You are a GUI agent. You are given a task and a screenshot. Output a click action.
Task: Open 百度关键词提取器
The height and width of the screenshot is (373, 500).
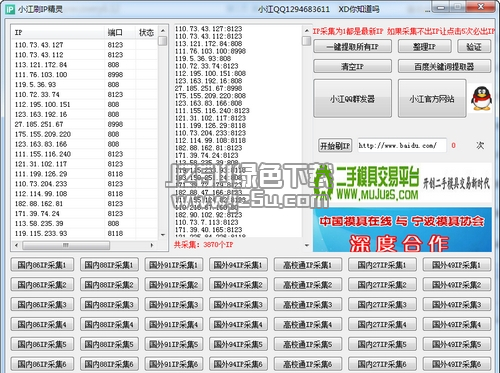click(x=444, y=66)
